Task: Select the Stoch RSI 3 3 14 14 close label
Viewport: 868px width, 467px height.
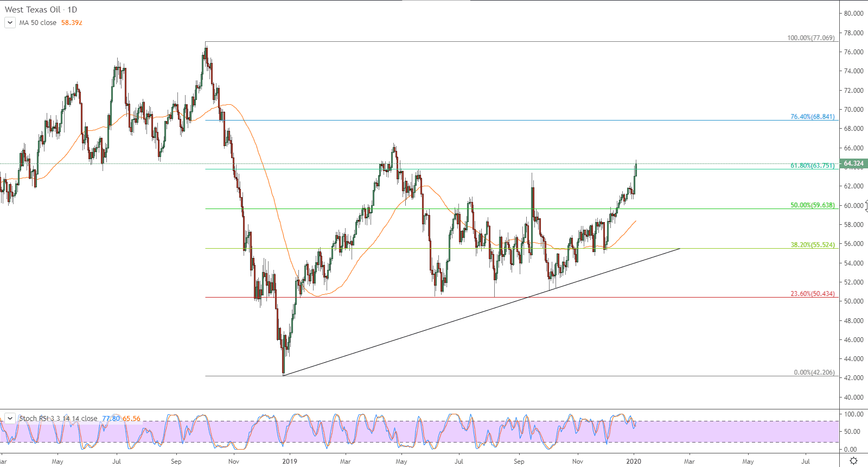Action: click(58, 419)
